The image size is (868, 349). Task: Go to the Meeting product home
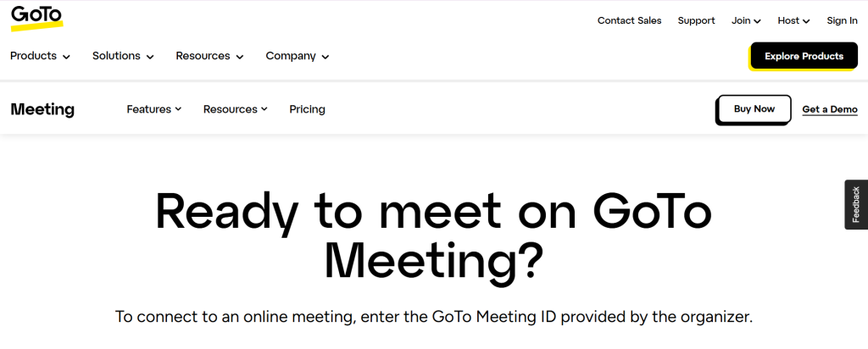coord(42,109)
